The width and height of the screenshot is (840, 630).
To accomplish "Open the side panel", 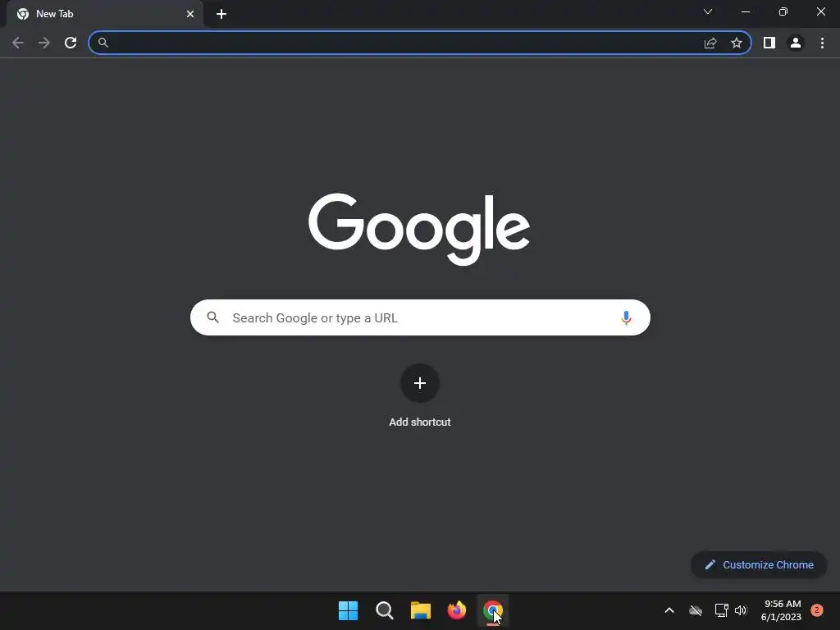I will pyautogui.click(x=769, y=43).
